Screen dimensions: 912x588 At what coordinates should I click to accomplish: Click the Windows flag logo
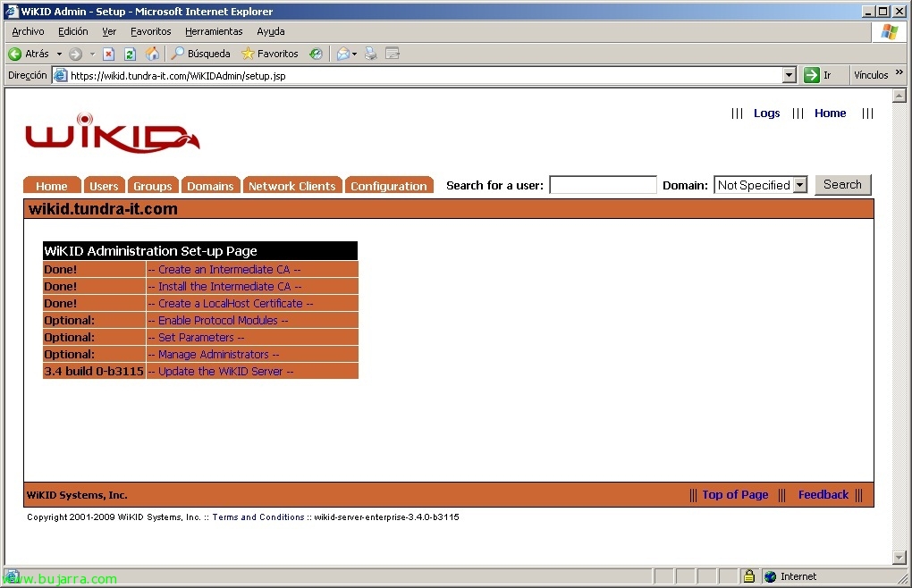coord(890,32)
